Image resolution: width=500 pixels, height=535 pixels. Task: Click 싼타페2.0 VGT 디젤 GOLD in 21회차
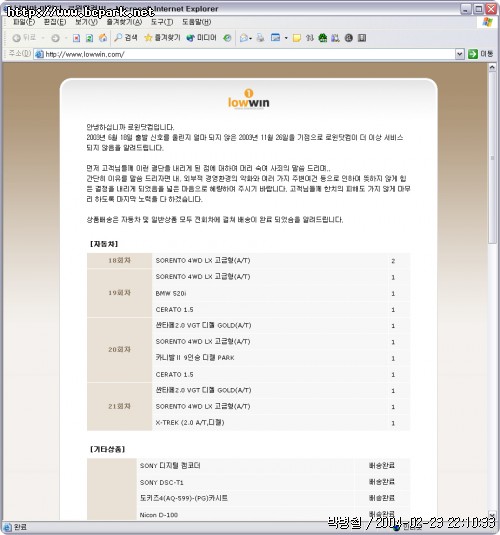tap(203, 390)
